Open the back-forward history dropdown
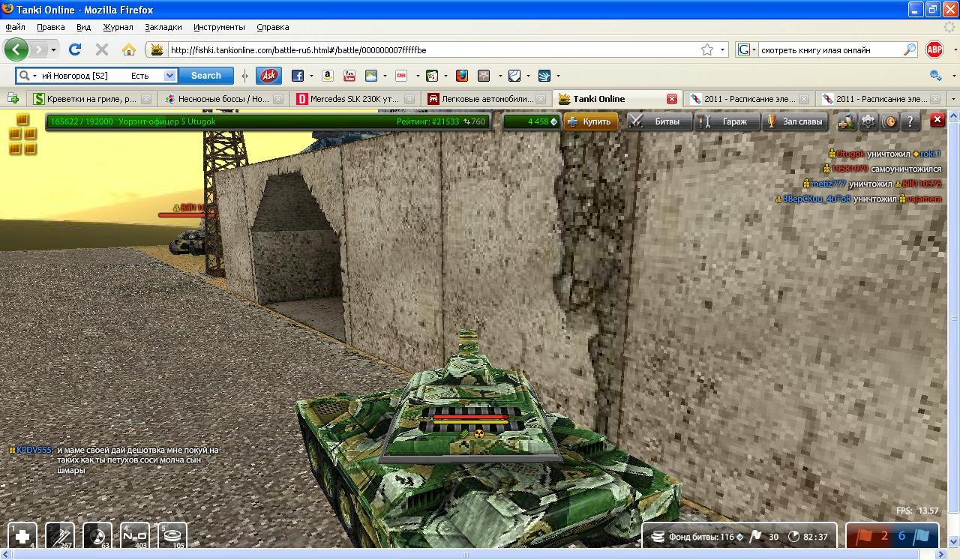The height and width of the screenshot is (560, 960). point(53,50)
